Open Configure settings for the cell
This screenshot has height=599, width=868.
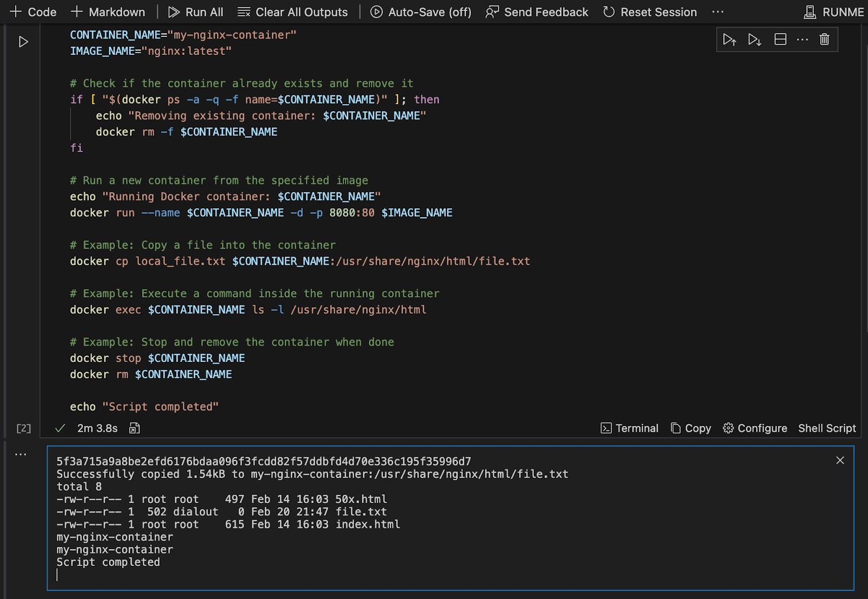tap(754, 428)
